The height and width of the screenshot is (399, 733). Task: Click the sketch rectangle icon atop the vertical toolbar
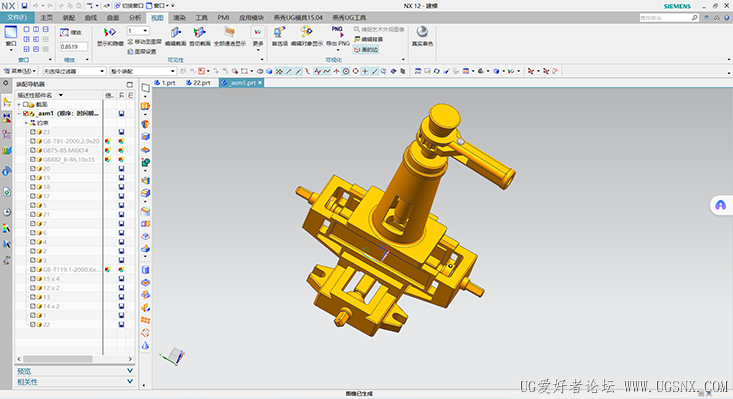pyautogui.click(x=145, y=88)
